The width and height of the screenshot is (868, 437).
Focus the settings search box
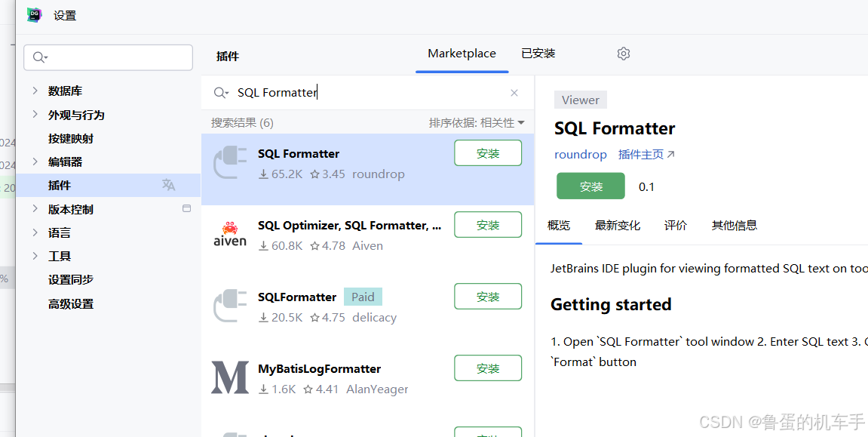pyautogui.click(x=108, y=57)
